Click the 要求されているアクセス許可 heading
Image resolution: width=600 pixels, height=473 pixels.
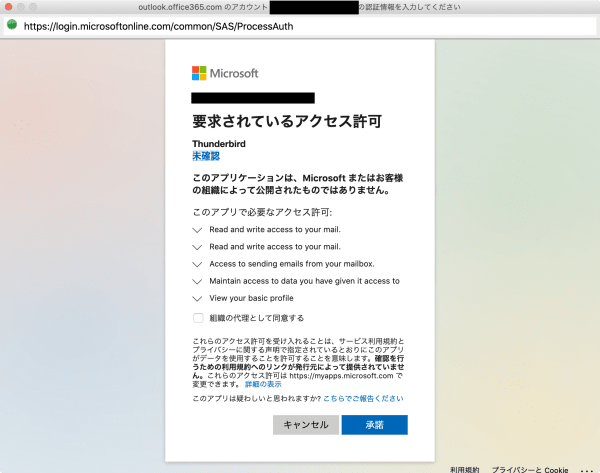287,121
